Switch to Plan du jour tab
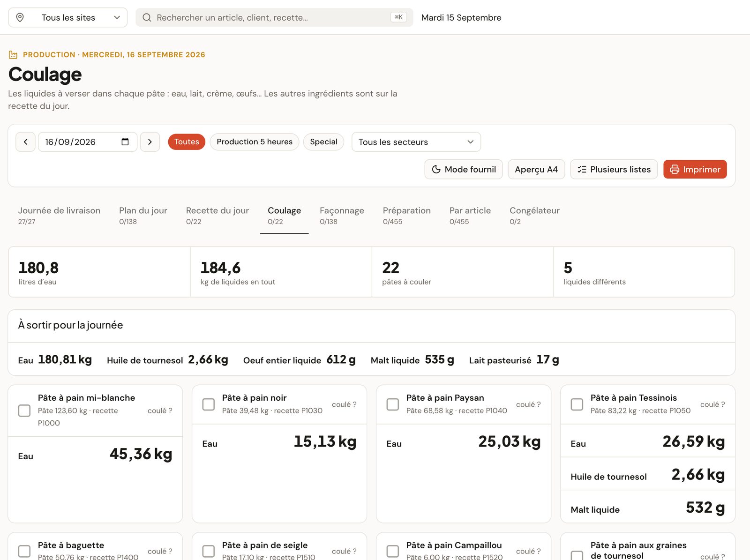 tap(143, 216)
